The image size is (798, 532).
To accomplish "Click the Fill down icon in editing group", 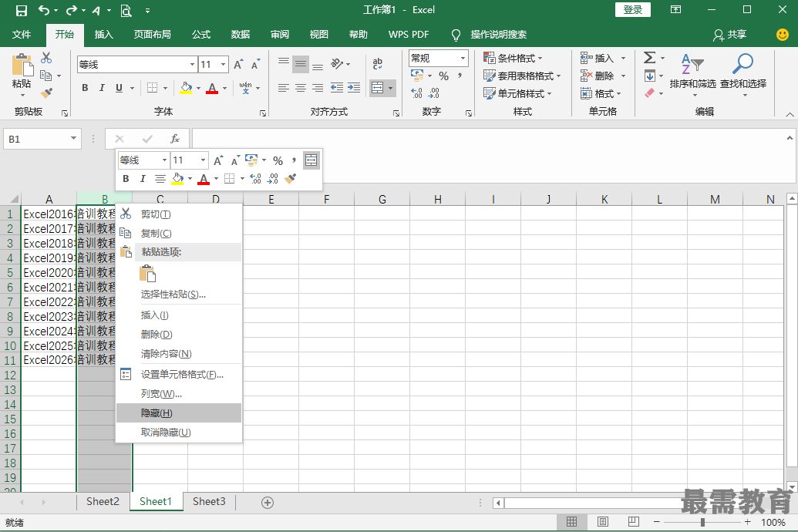I will [650, 76].
